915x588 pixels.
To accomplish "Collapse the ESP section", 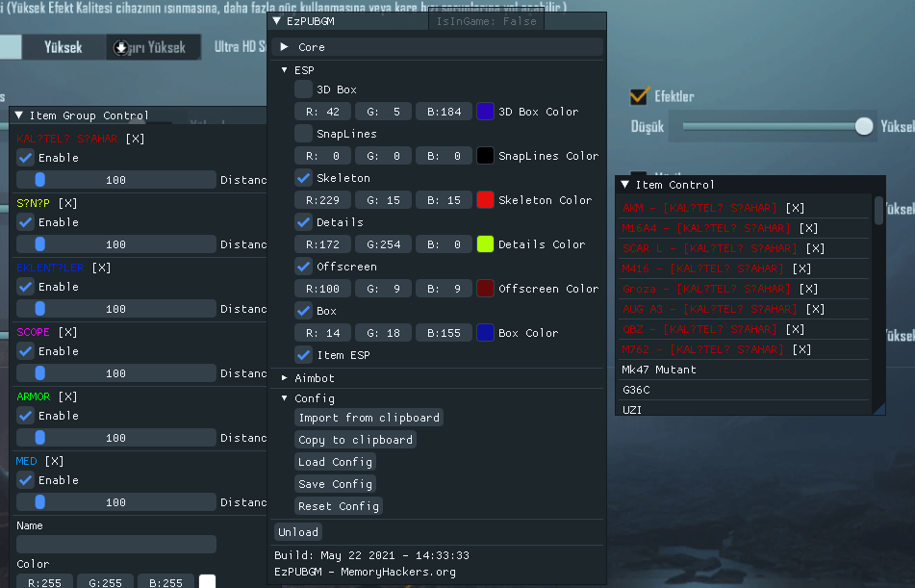I will pos(284,70).
